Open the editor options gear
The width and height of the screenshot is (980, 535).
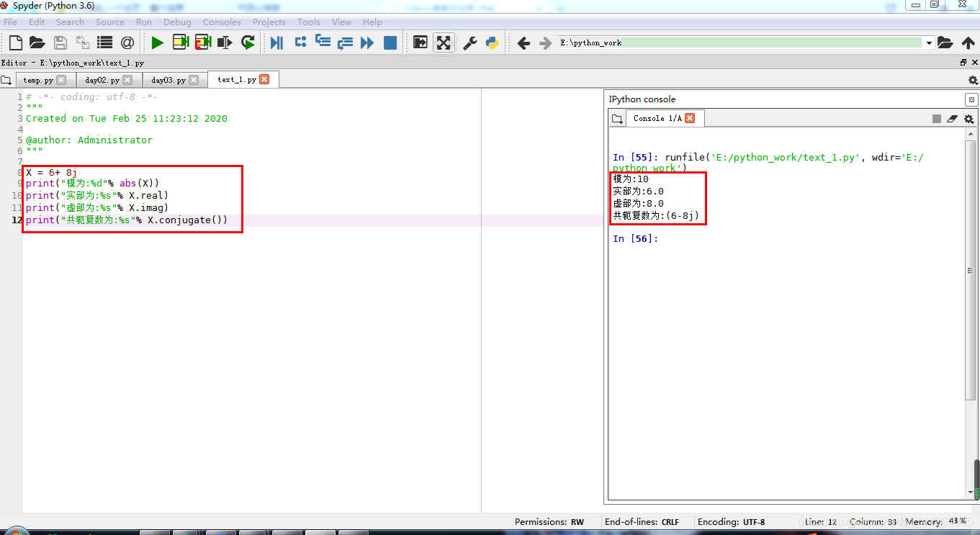tap(973, 81)
